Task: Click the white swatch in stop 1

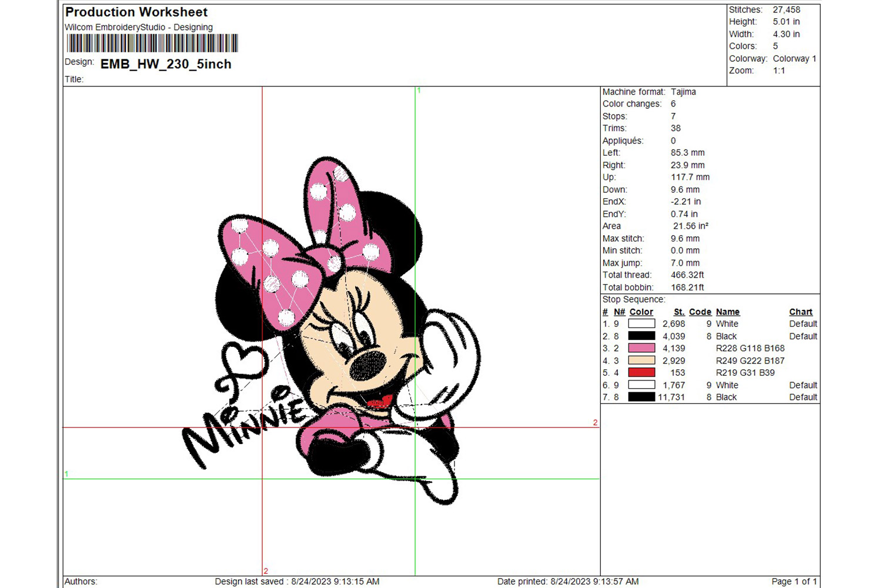Action: click(x=641, y=324)
